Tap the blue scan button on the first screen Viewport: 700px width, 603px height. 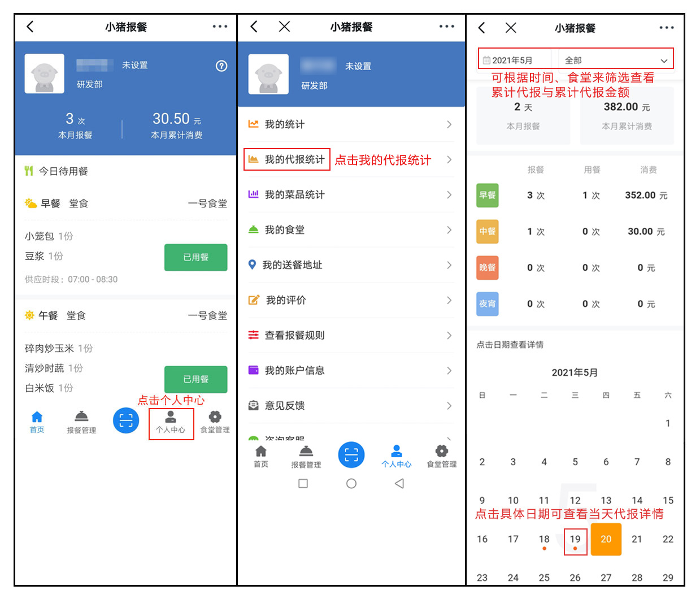coord(126,420)
